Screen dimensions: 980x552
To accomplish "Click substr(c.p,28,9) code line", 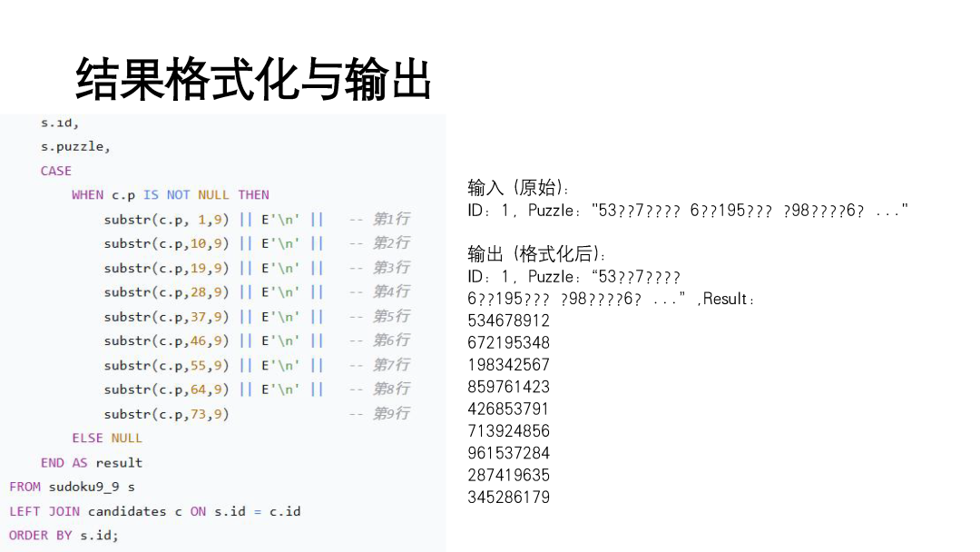I will click(213, 292).
